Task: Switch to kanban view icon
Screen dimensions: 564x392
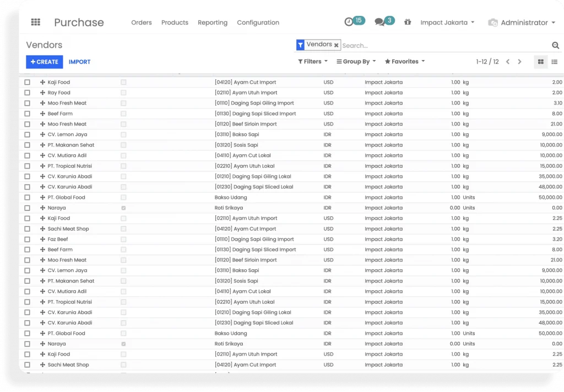Action: [x=541, y=62]
